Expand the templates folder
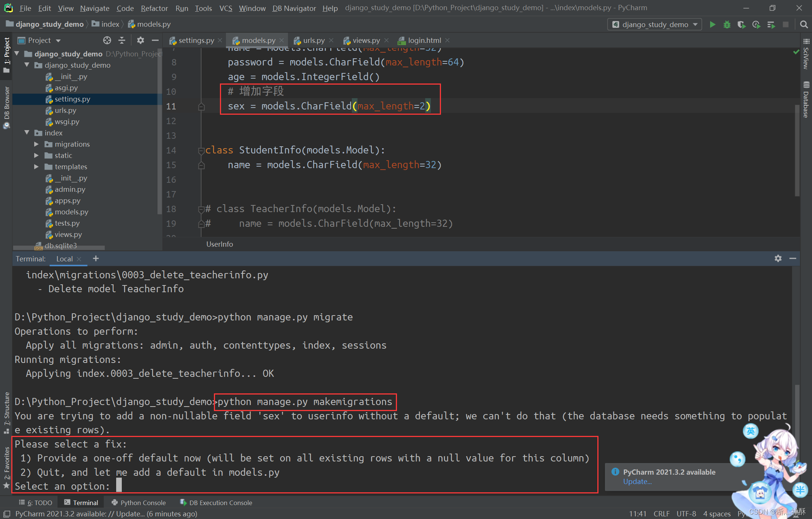 [x=36, y=167]
